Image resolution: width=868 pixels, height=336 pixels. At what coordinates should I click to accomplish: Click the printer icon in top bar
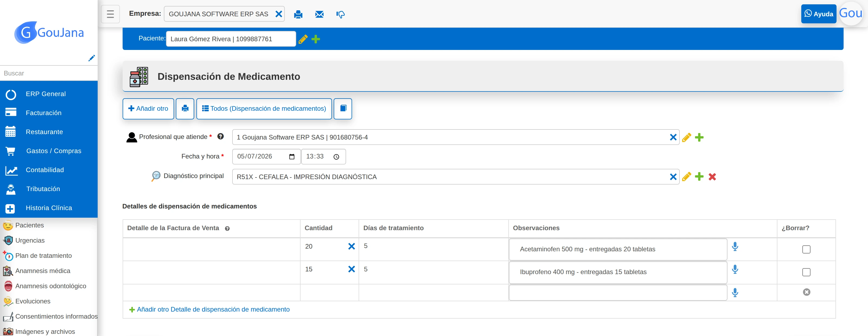(x=298, y=14)
